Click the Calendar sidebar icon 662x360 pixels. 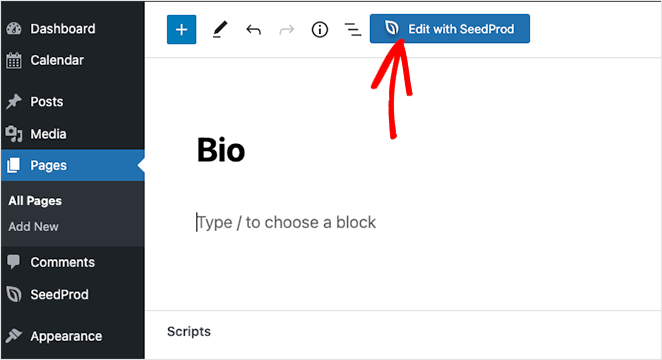click(x=14, y=60)
